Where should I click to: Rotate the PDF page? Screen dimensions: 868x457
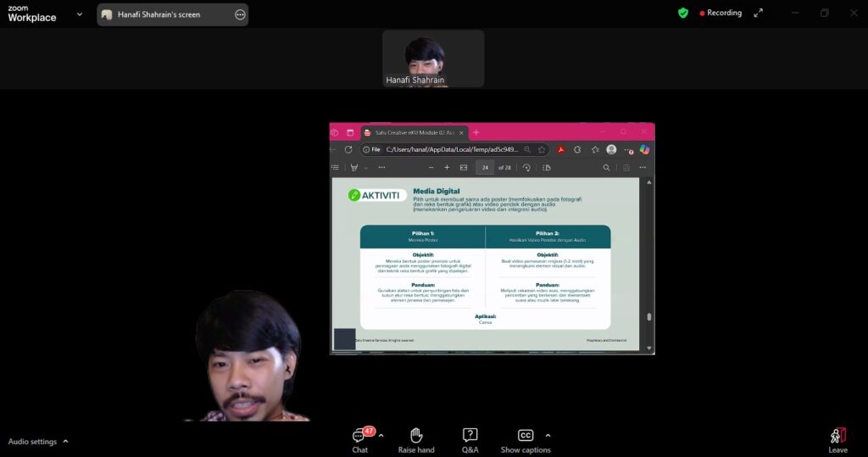526,167
